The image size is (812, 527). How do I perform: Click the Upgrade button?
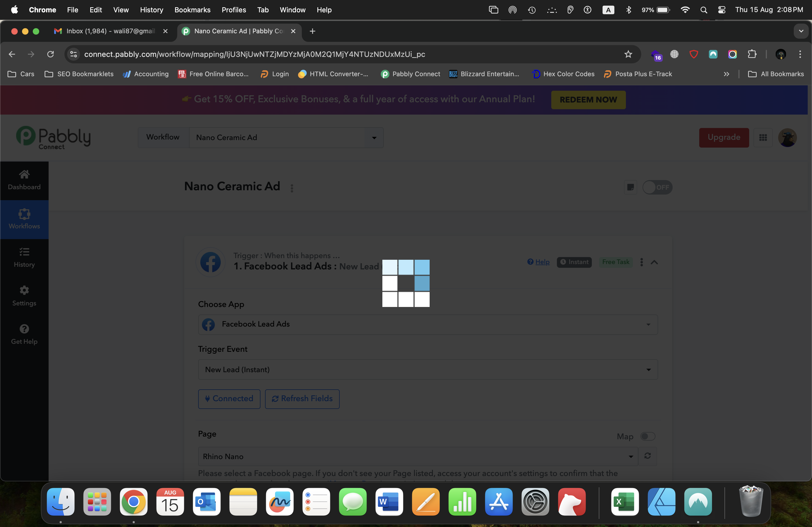click(724, 137)
